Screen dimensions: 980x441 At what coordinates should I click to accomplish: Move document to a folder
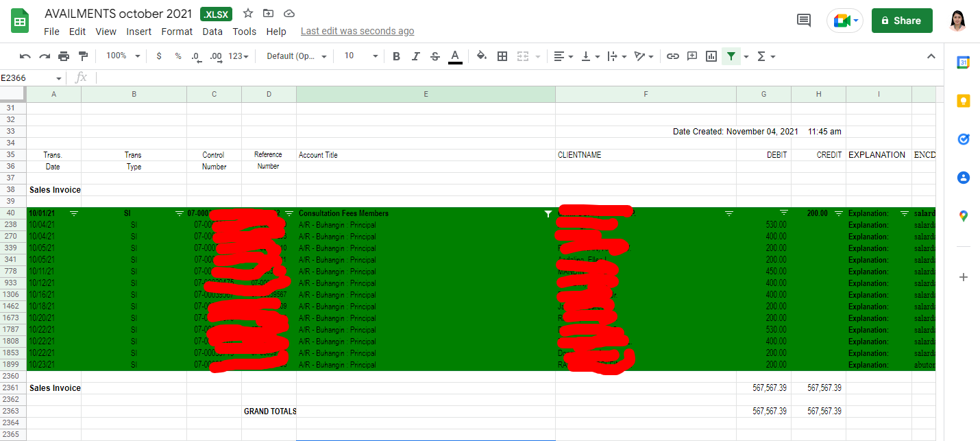tap(268, 13)
